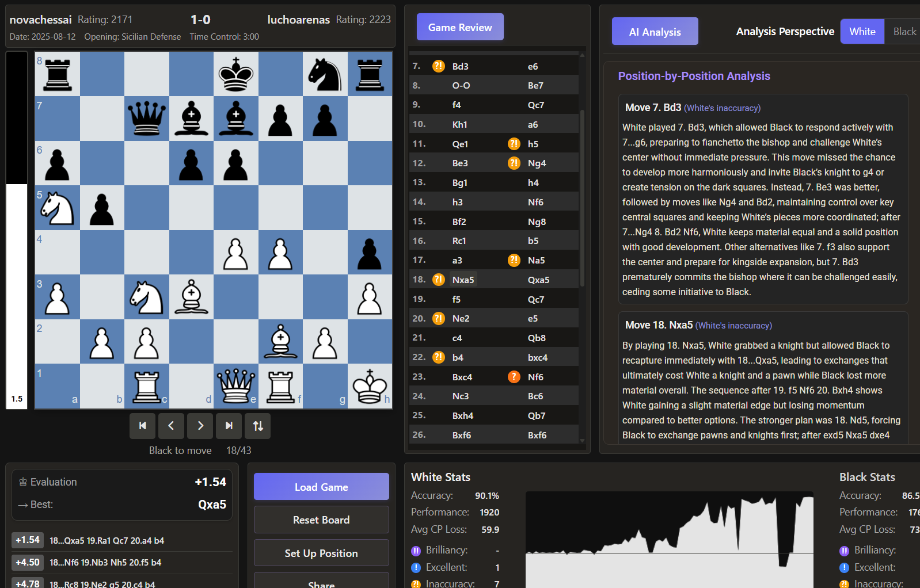
Task: Advance to the next move
Action: (200, 426)
